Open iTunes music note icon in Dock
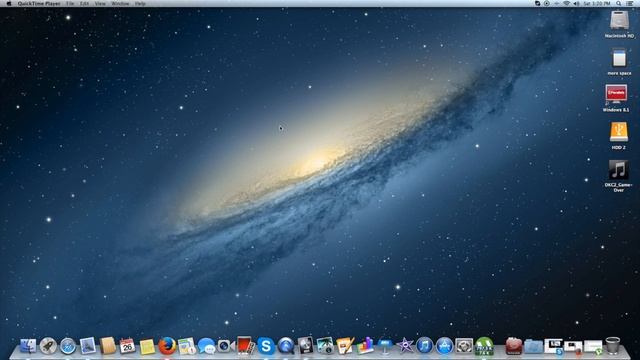640x360 pixels. [424, 346]
